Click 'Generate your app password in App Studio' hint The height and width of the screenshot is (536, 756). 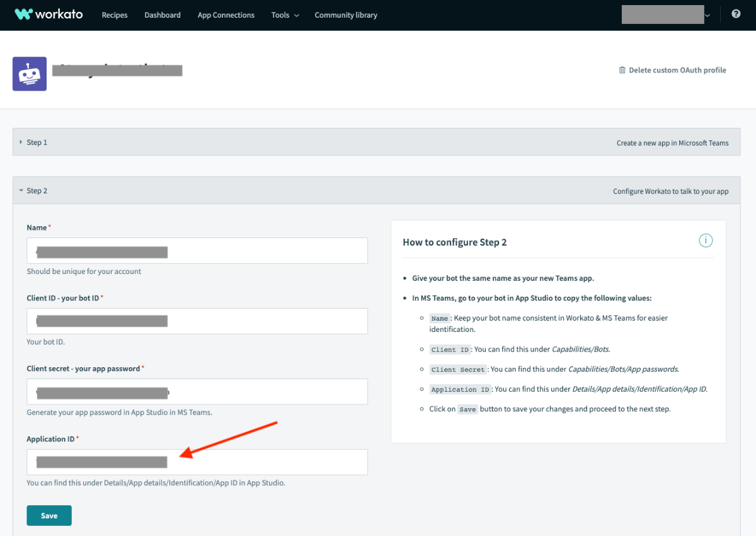[x=119, y=413]
